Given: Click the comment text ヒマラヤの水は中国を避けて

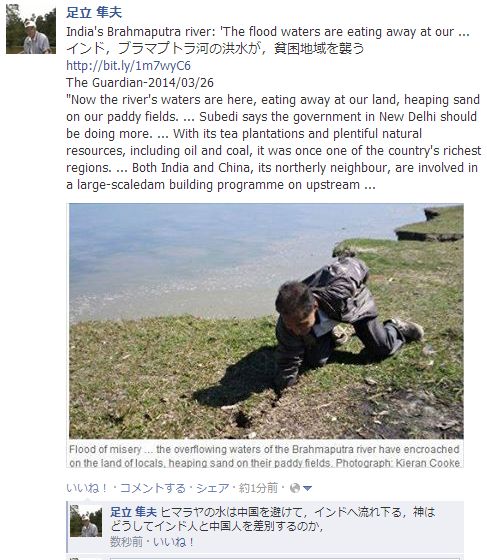Looking at the screenshot, I should 273,519.
